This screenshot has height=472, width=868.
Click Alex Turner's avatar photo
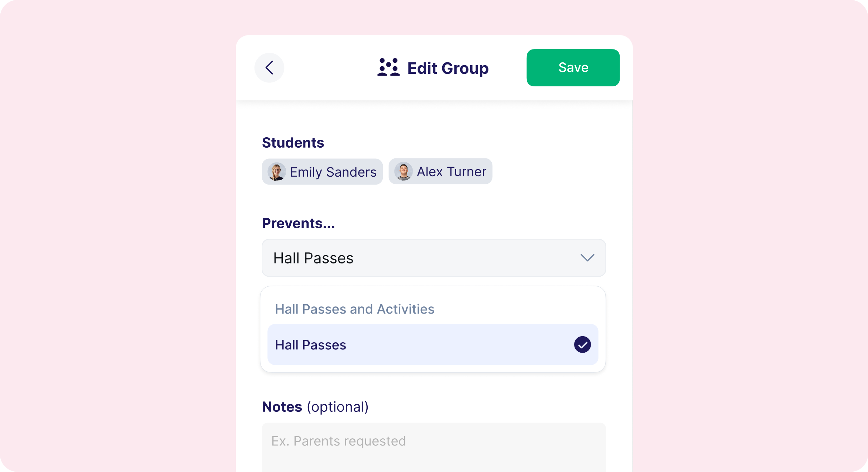404,171
